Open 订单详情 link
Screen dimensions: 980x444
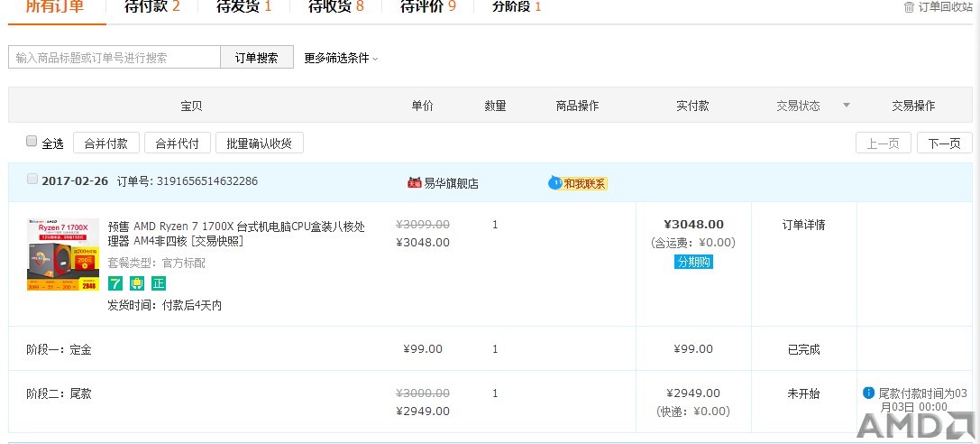tap(804, 225)
